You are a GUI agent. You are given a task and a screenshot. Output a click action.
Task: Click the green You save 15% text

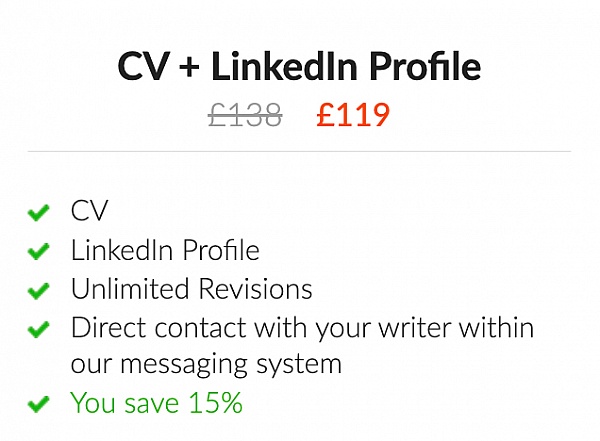[x=157, y=403]
